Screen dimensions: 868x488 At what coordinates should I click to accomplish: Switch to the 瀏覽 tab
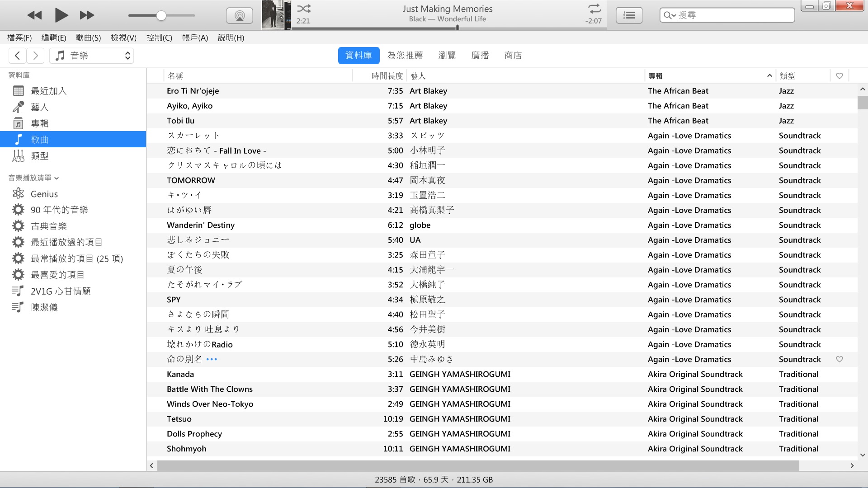pos(447,56)
